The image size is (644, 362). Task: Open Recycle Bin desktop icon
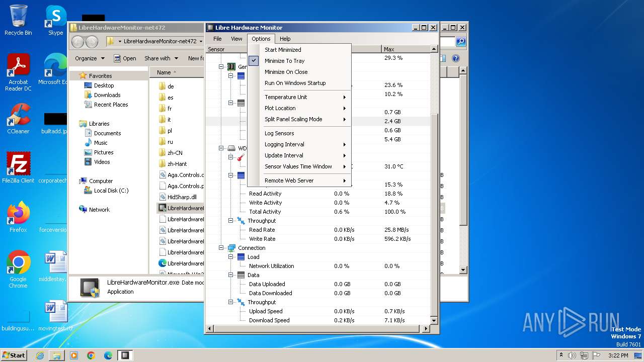point(18,20)
